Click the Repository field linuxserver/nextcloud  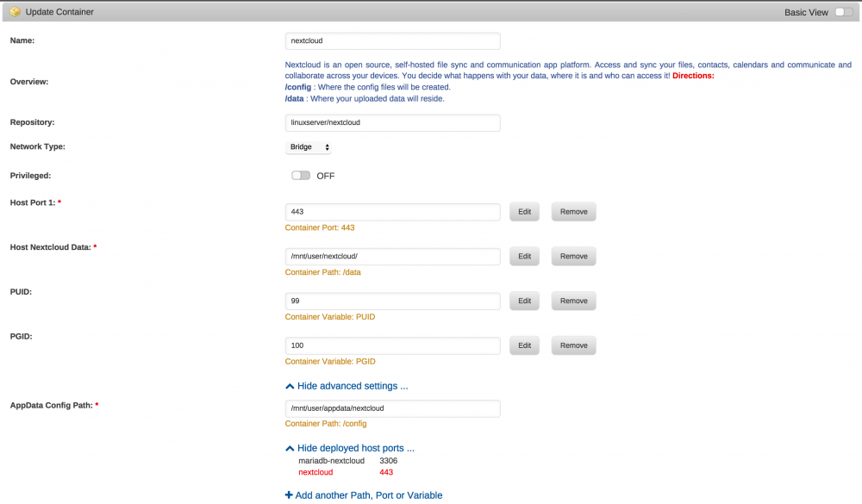pos(392,122)
